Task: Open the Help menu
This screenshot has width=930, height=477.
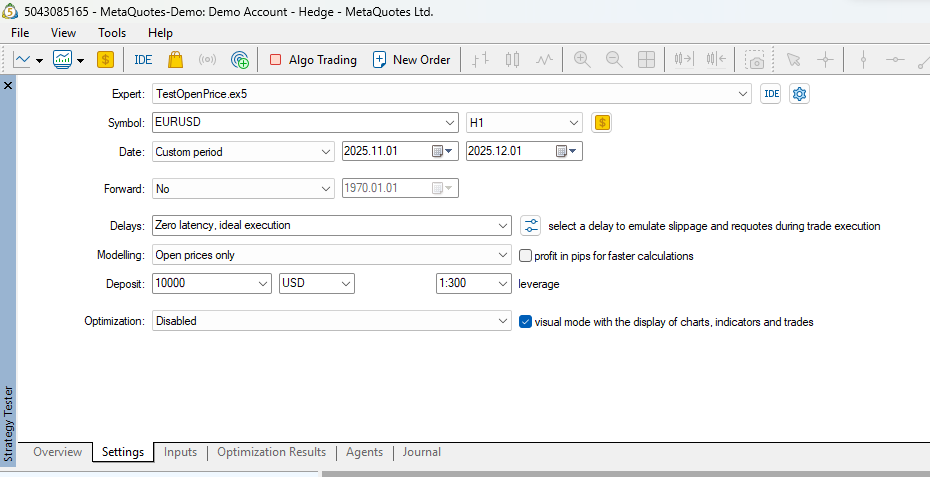Action: [160, 33]
